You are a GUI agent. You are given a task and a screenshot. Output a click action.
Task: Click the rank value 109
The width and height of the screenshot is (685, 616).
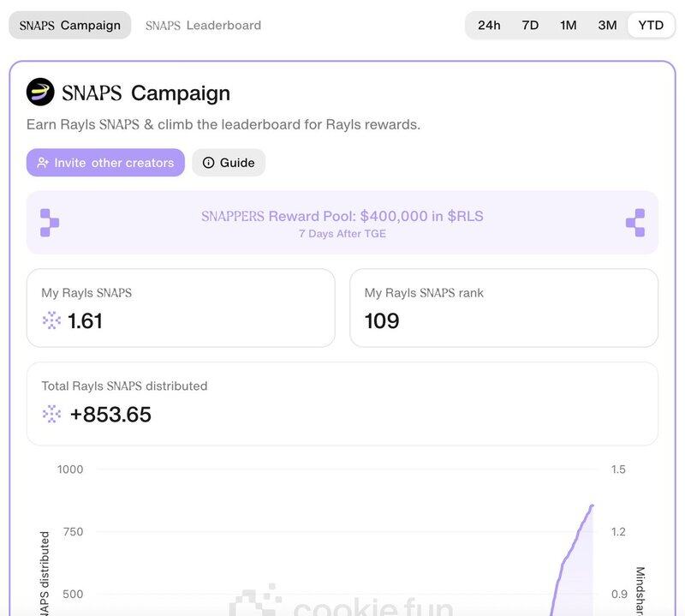(382, 321)
